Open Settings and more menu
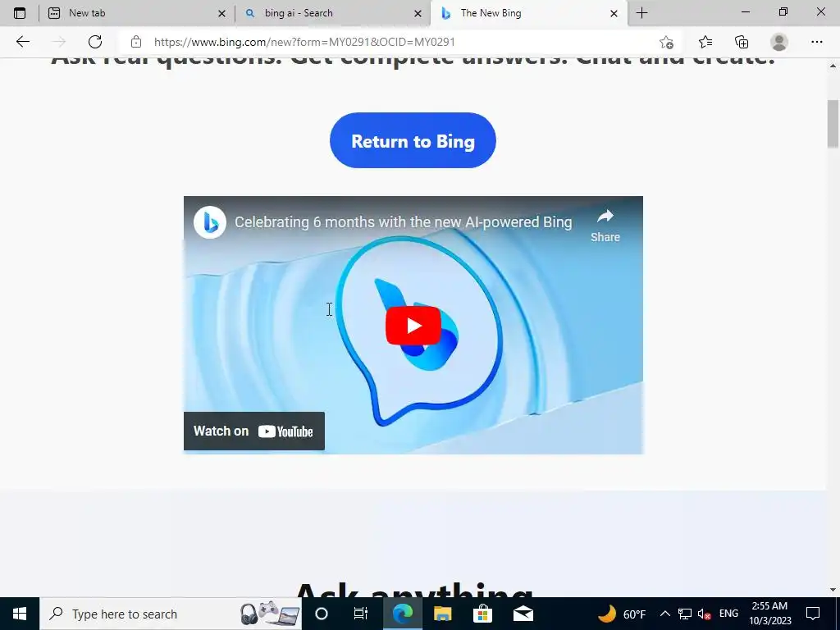The image size is (840, 630). [x=816, y=42]
